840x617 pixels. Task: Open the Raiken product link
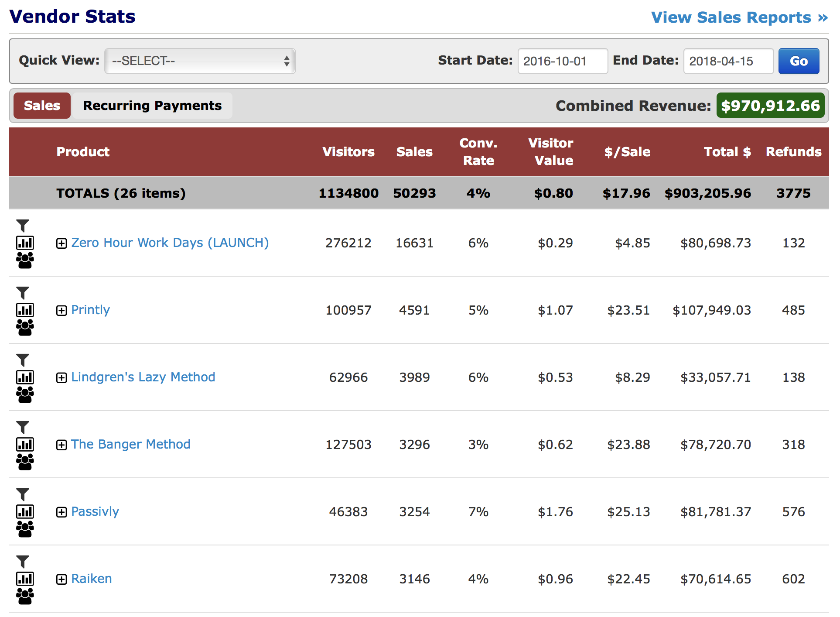click(x=92, y=579)
